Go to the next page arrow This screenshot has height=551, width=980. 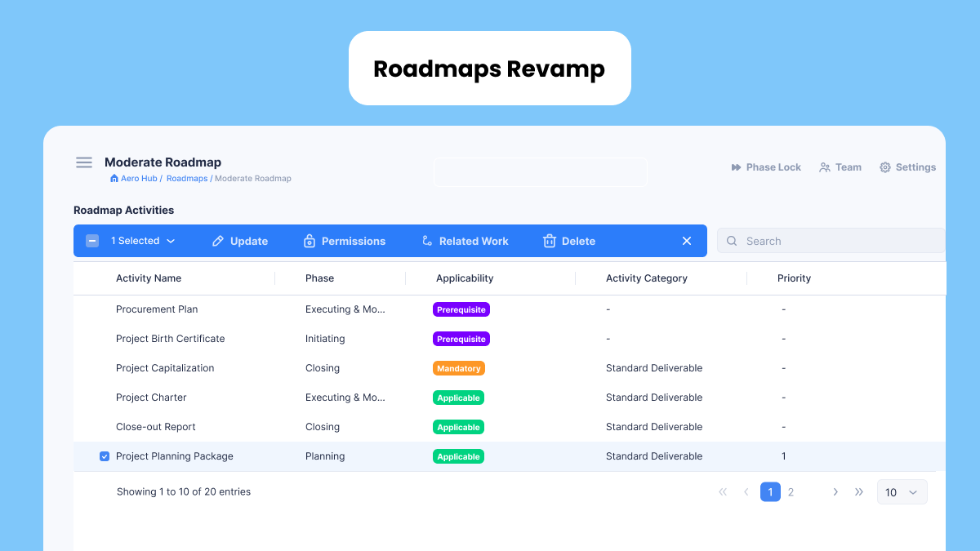(835, 492)
